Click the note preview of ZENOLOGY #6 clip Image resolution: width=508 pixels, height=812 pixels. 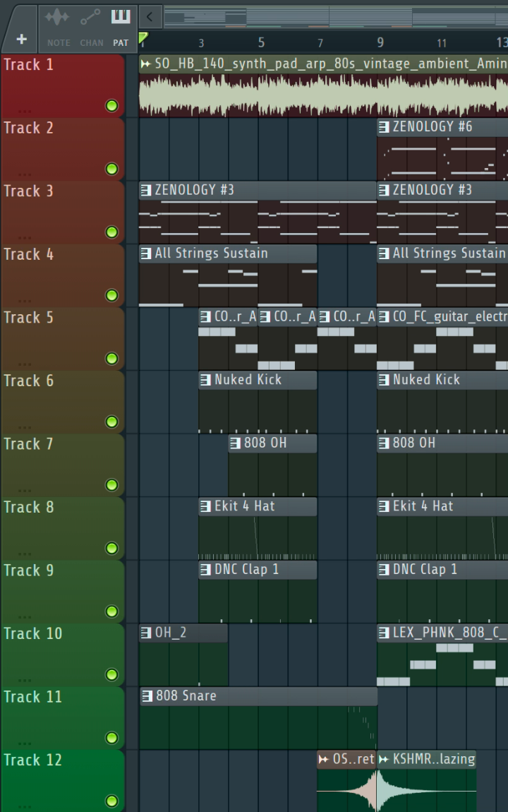click(443, 158)
